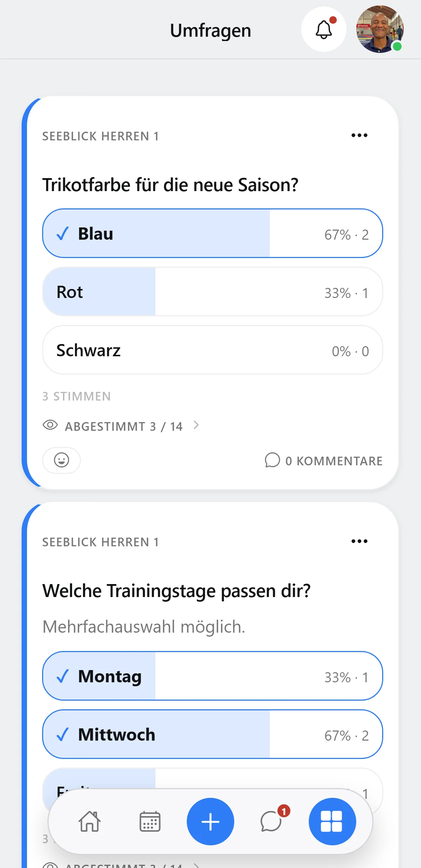Open three-dot menu for Trainingstage poll
421x868 pixels.
point(359,541)
